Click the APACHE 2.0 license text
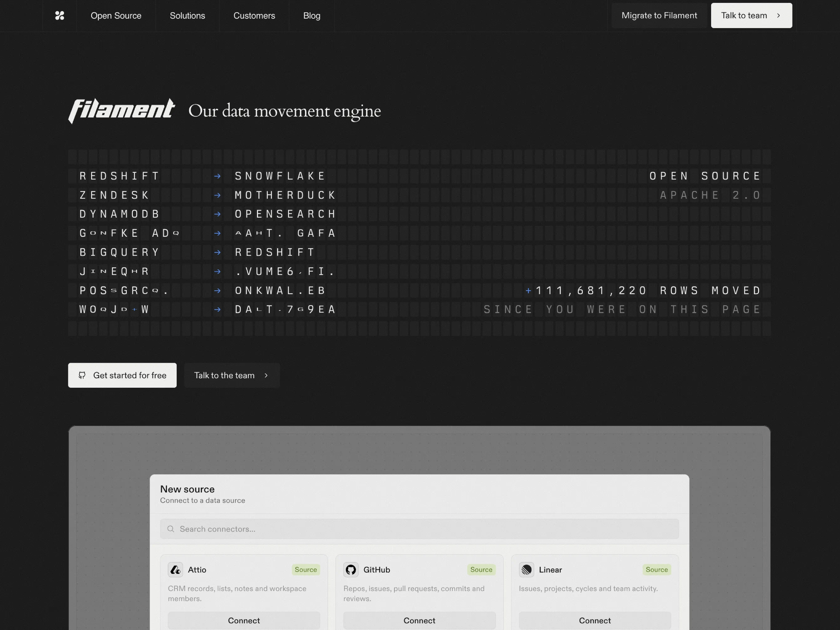 710,195
